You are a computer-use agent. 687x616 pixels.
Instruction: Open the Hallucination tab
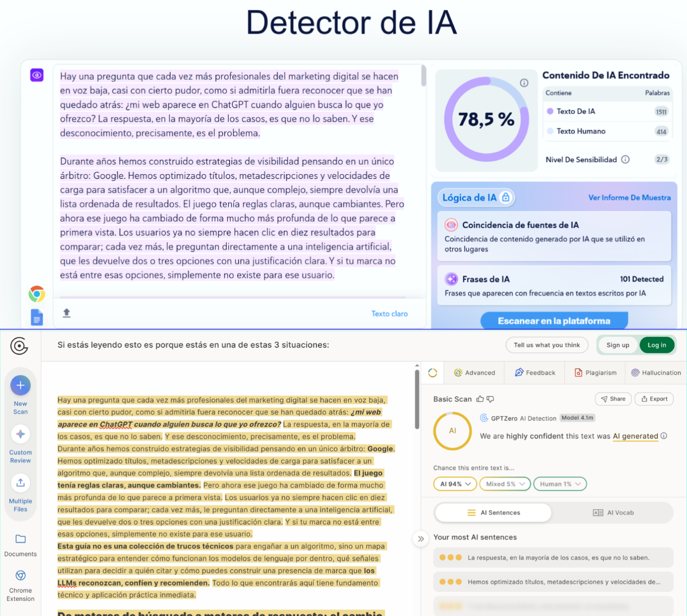coord(656,373)
